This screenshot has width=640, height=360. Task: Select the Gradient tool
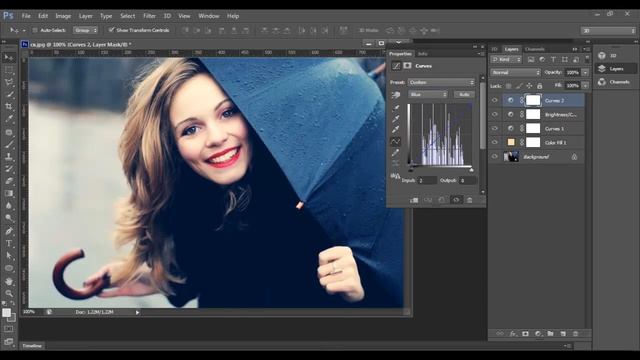pyautogui.click(x=9, y=193)
